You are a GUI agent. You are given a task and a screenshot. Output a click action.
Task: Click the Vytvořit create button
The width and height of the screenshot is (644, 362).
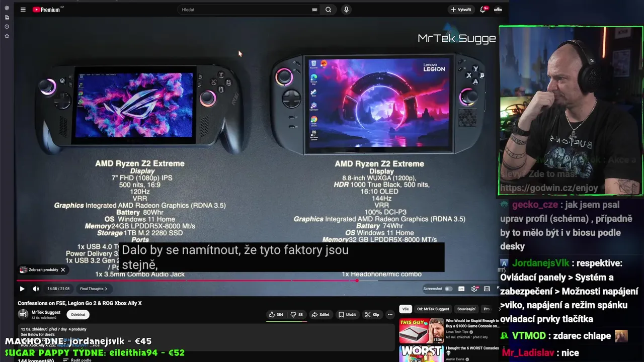click(x=461, y=10)
